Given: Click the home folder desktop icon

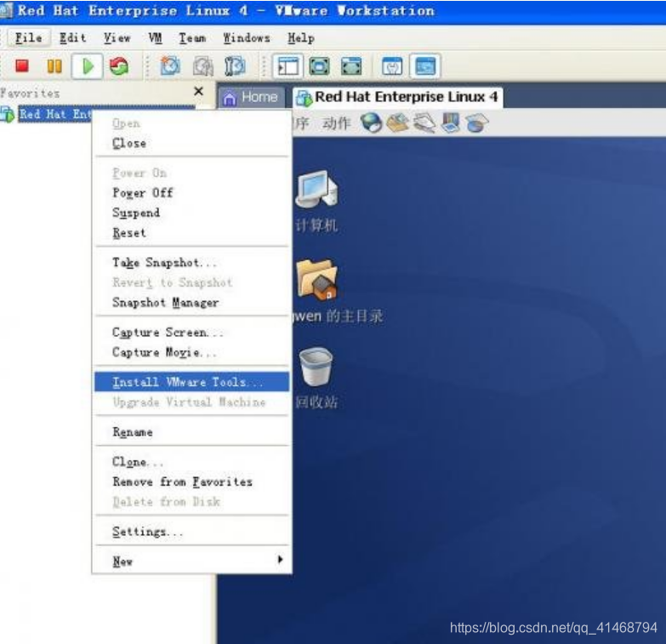Looking at the screenshot, I should pos(317,279).
